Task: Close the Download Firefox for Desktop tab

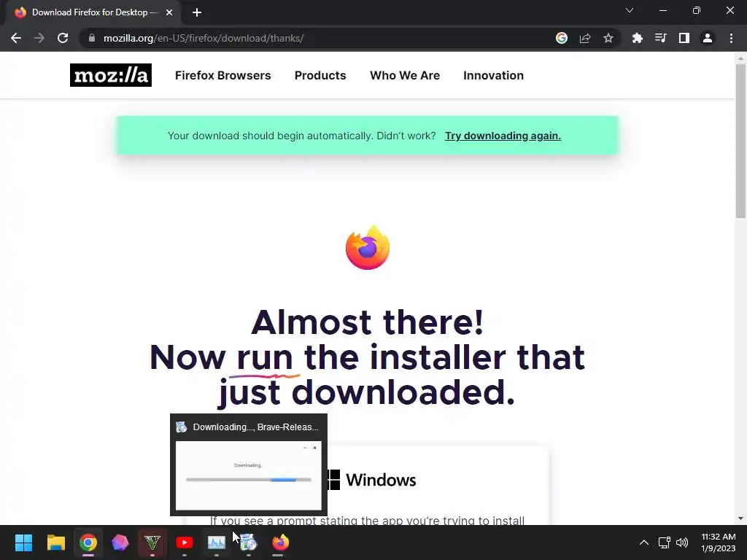Action: pyautogui.click(x=169, y=12)
